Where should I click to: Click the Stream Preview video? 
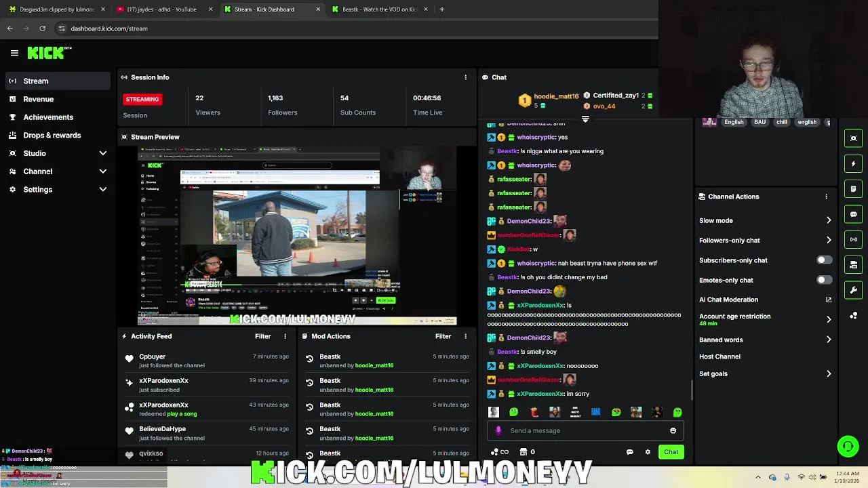click(x=297, y=236)
